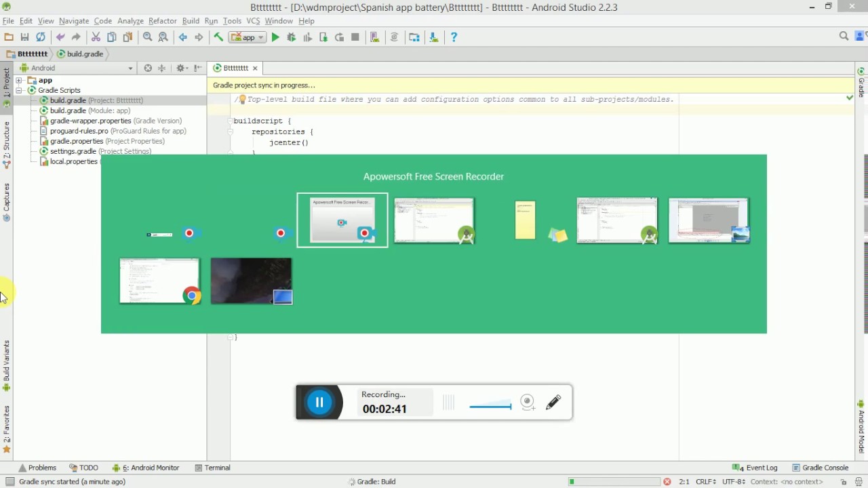Open the Android project view dropdown
The image size is (868, 488).
coord(76,68)
